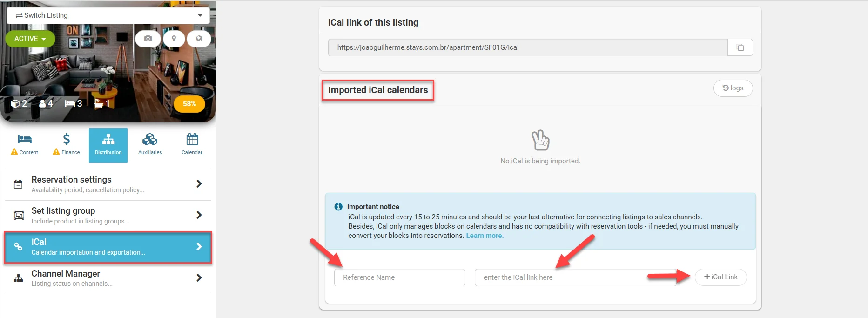Click the Reference Name field
The height and width of the screenshot is (318, 868).
(399, 277)
